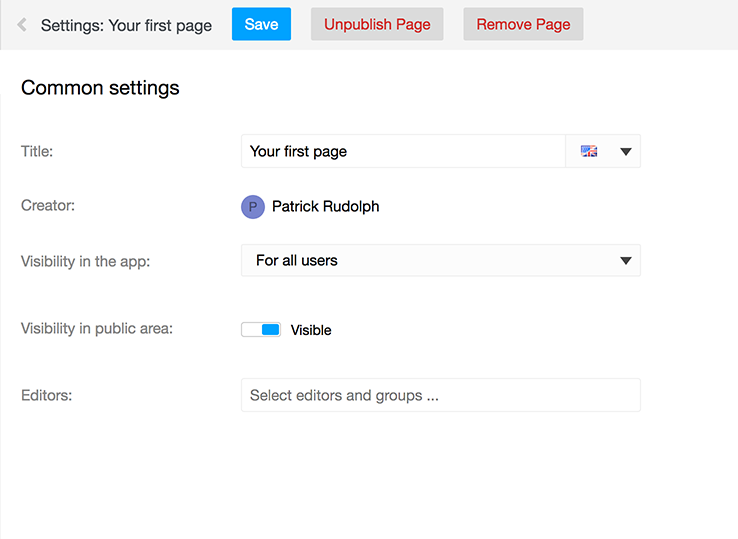This screenshot has width=738, height=539.
Task: Click the arrow on the app visibility dropdown
Action: pos(626,261)
